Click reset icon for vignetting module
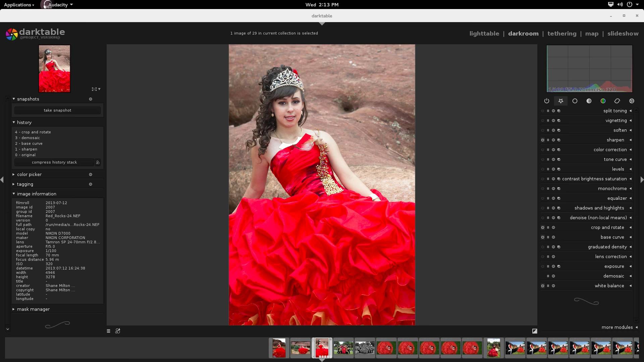The height and width of the screenshot is (362, 644). point(553,121)
